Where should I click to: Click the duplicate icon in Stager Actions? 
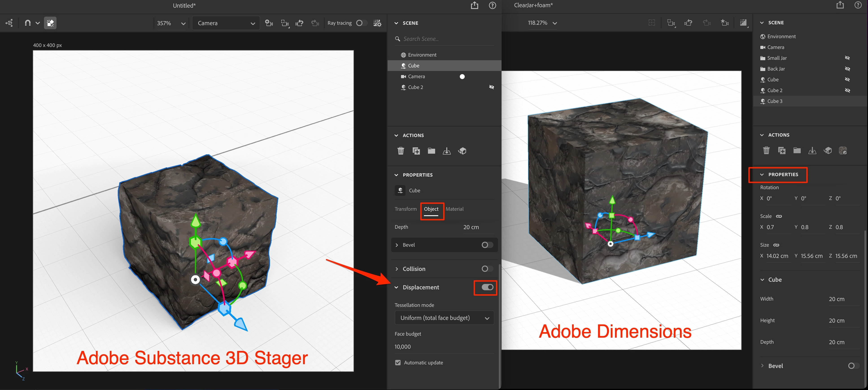(416, 151)
